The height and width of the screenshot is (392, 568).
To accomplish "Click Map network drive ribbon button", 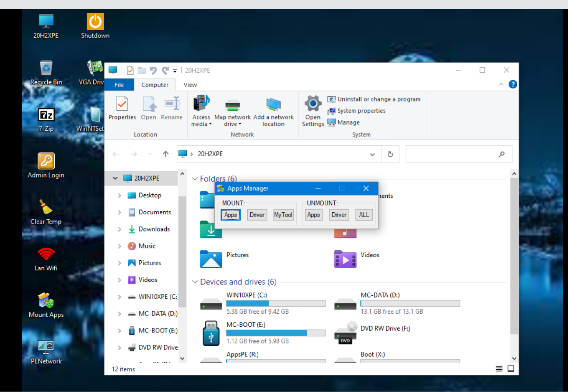I will pos(232,111).
